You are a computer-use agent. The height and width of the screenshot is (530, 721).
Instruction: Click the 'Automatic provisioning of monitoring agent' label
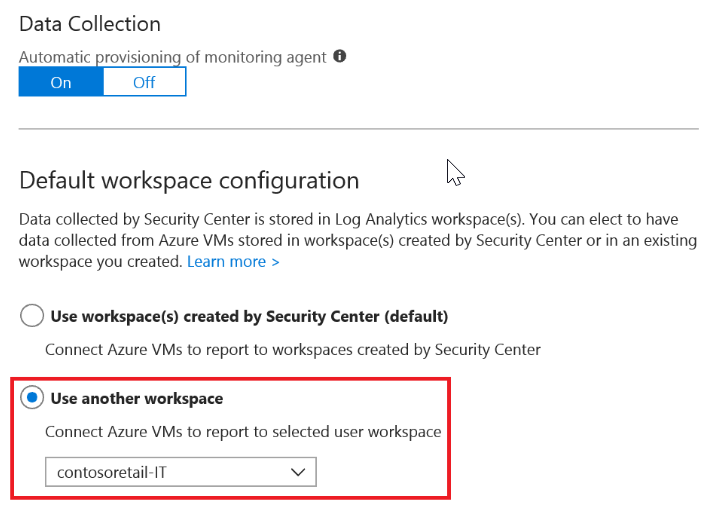click(x=172, y=57)
